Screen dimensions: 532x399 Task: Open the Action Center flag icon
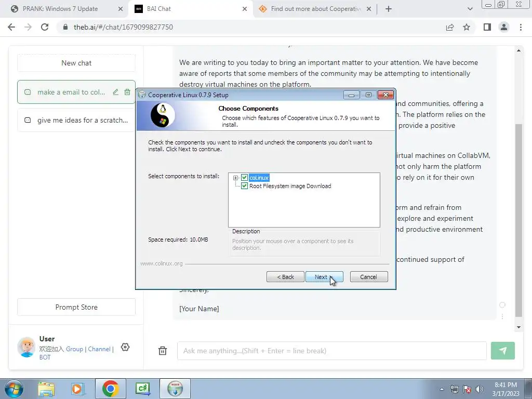click(467, 389)
